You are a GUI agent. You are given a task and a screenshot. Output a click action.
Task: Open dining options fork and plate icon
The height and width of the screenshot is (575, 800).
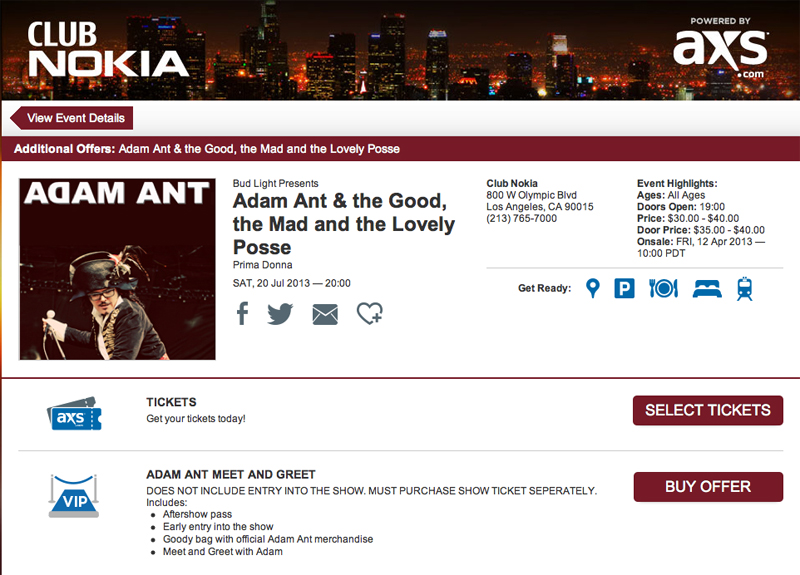coord(663,289)
